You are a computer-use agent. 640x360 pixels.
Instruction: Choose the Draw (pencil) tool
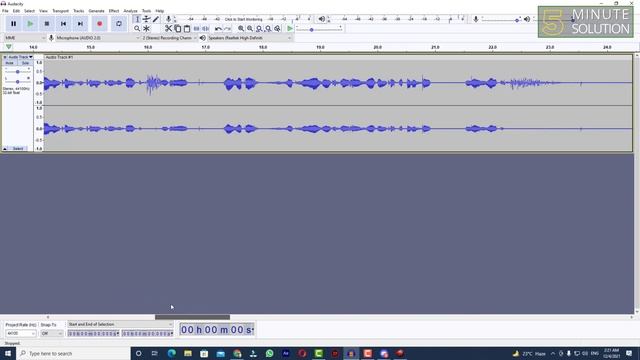(x=156, y=19)
